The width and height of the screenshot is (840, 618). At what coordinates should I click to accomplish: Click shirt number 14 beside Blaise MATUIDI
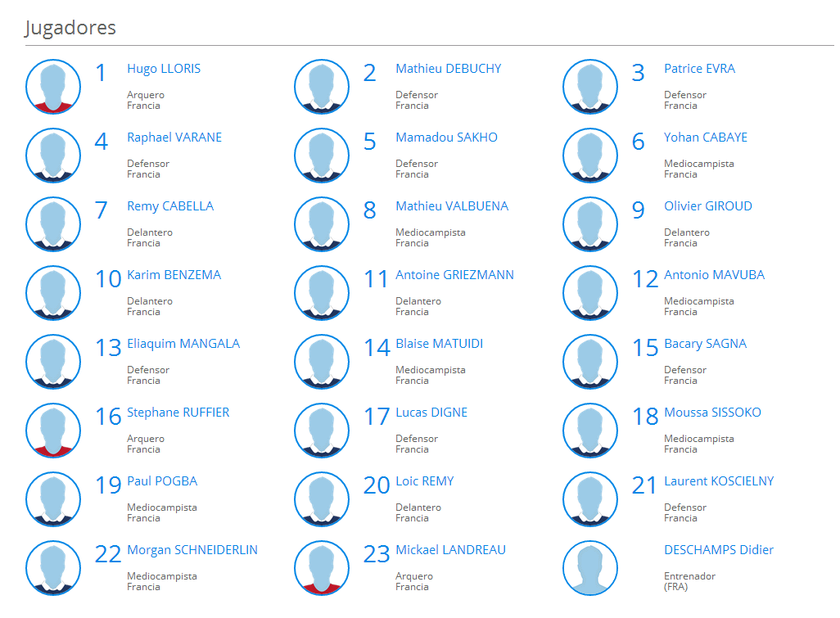point(377,348)
